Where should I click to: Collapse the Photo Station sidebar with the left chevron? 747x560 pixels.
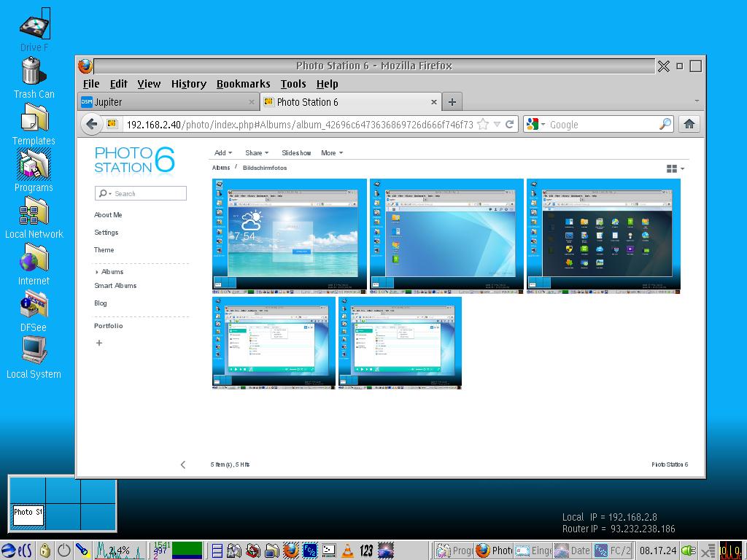(x=183, y=464)
